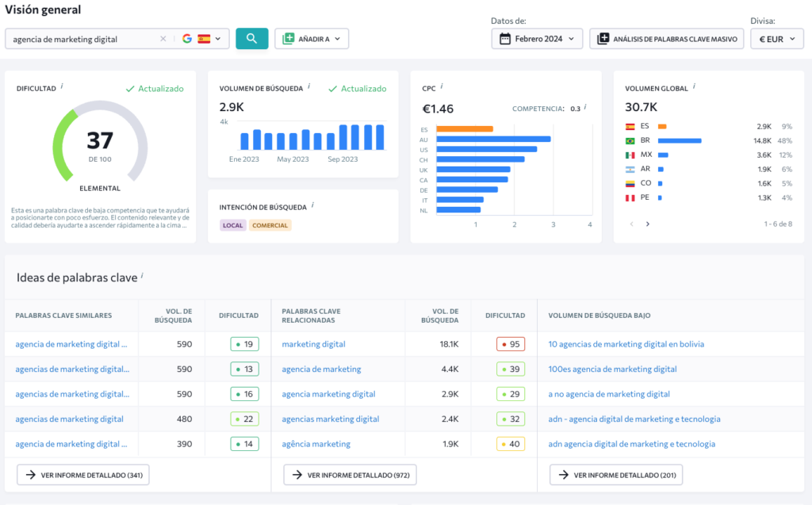812x505 pixels.
Task: Click the info icon next to Intención de búsqueda
Action: [312, 205]
